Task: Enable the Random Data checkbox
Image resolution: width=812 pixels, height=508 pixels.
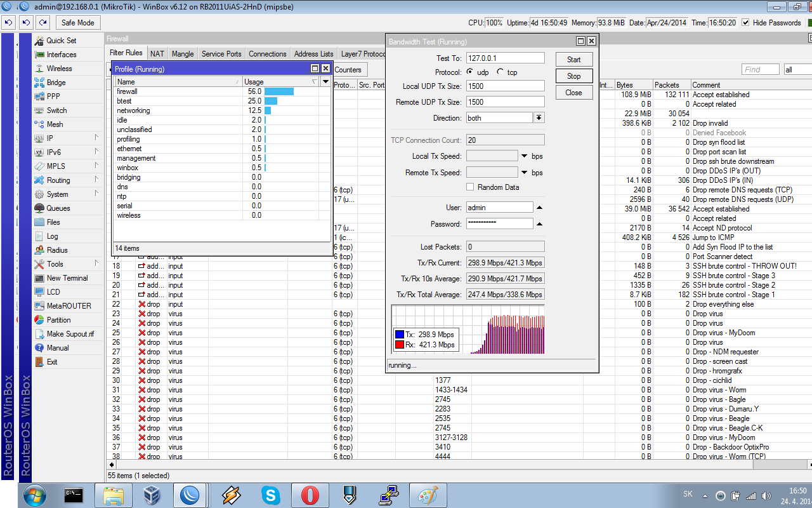Action: 470,187
